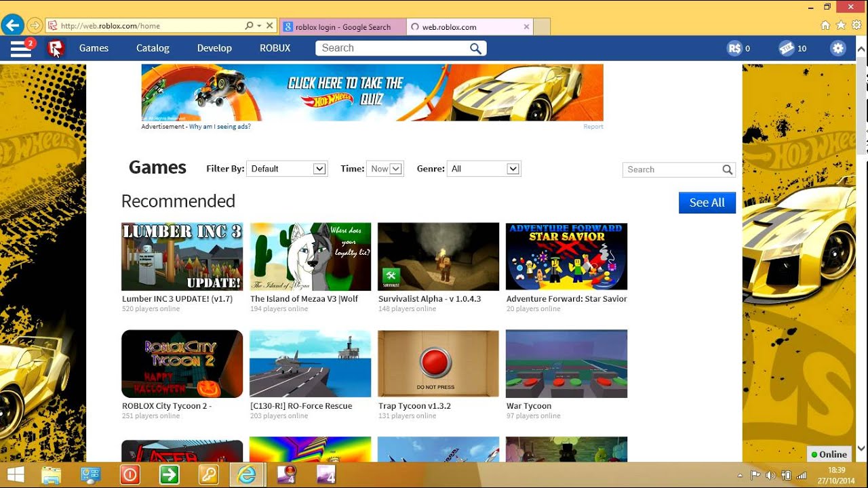
Task: Open the Genre dropdown set to All
Action: [484, 169]
